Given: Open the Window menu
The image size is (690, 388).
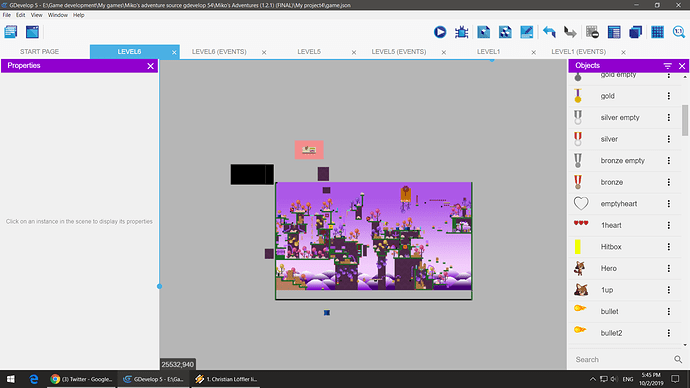Looking at the screenshot, I should coord(58,15).
